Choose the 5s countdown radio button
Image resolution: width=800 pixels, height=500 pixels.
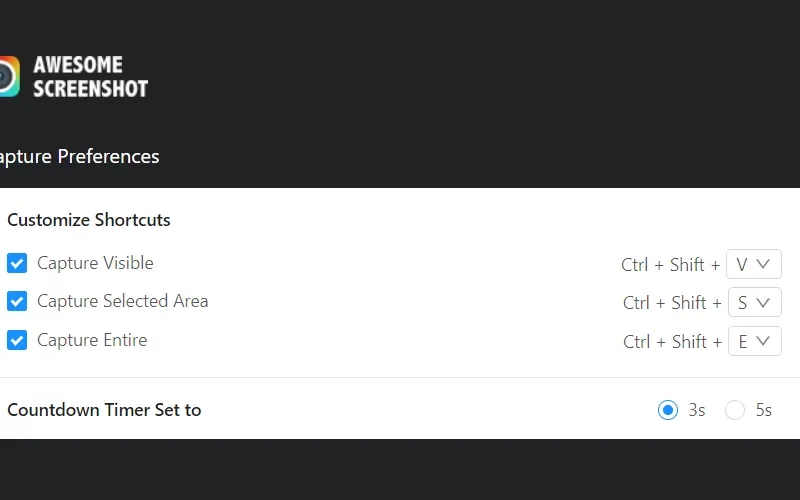pyautogui.click(x=735, y=410)
